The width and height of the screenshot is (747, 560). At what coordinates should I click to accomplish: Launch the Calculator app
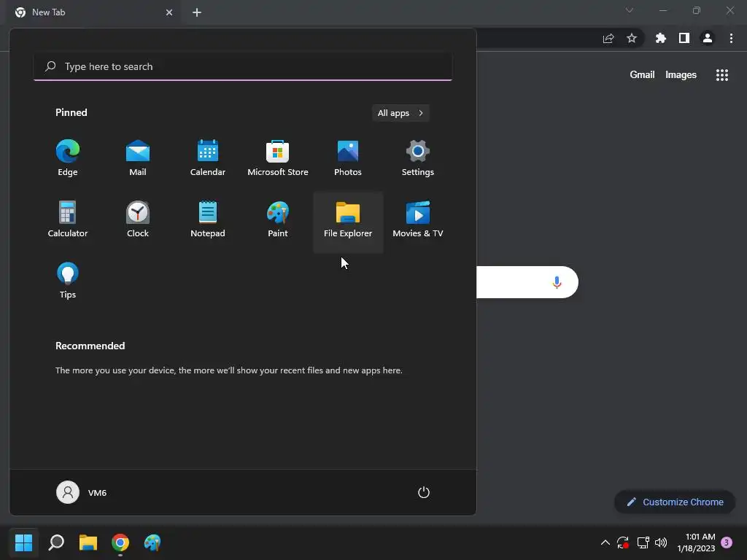(68, 219)
